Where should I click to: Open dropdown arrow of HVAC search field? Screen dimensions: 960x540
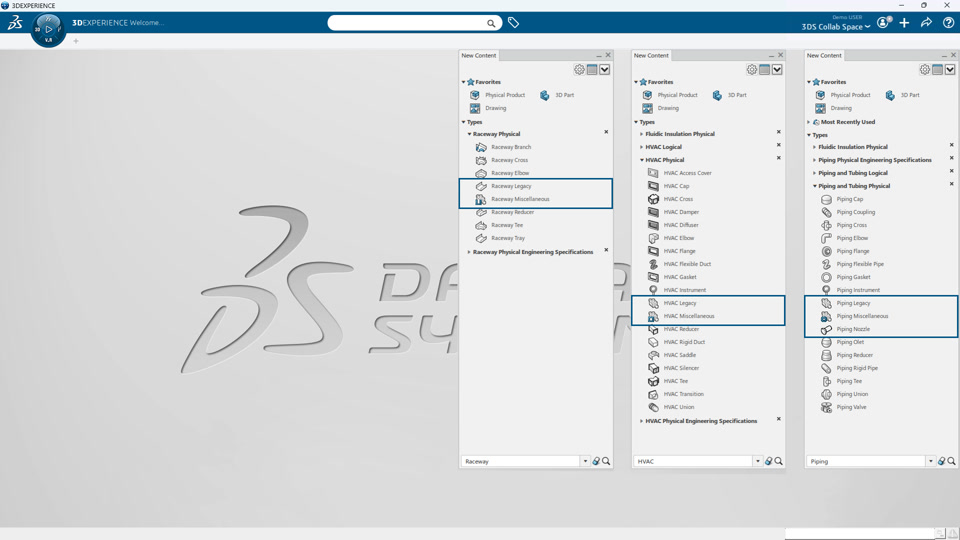(x=757, y=461)
